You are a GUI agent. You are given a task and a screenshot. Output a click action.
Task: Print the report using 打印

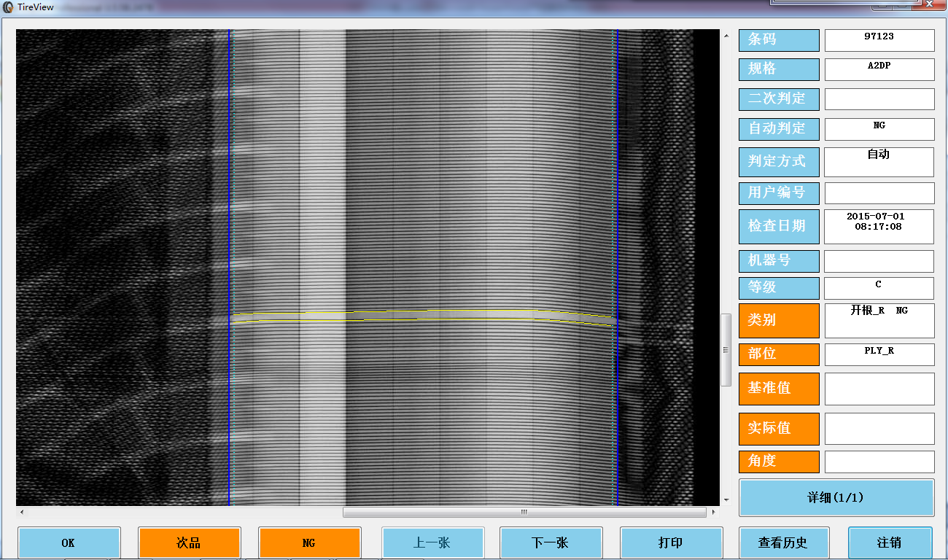671,542
